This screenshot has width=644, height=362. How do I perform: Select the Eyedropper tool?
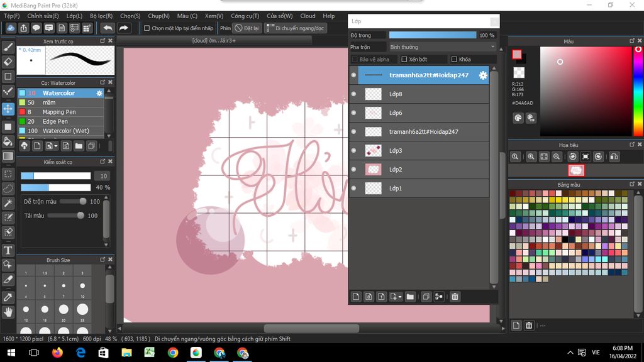tap(8, 297)
